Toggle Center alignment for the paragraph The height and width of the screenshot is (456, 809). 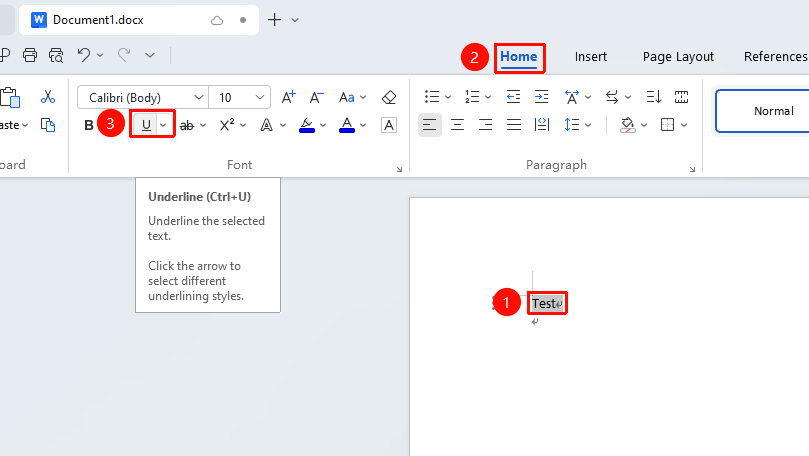(458, 124)
